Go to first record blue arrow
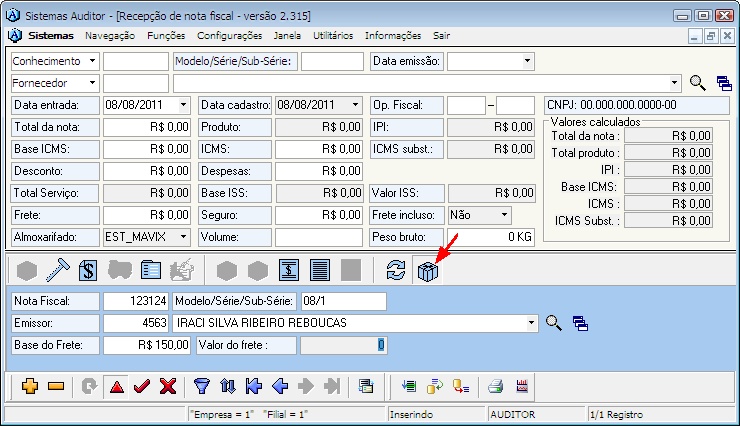The image size is (740, 426). 253,386
